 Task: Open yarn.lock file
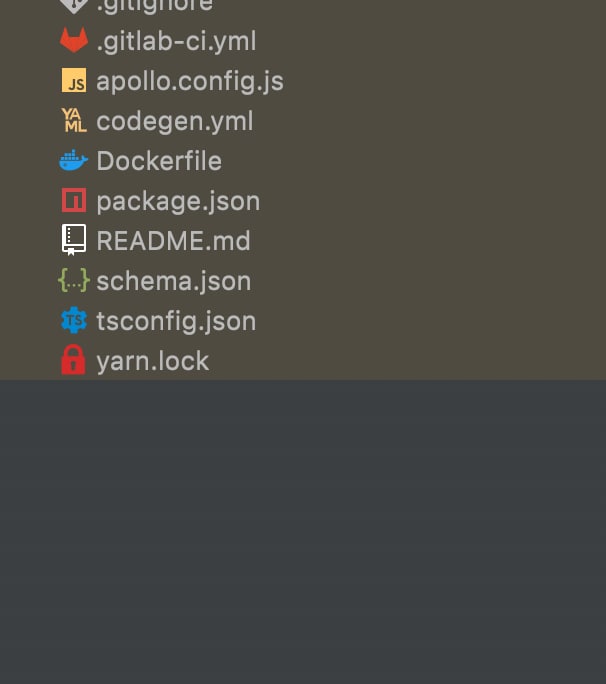tap(153, 361)
